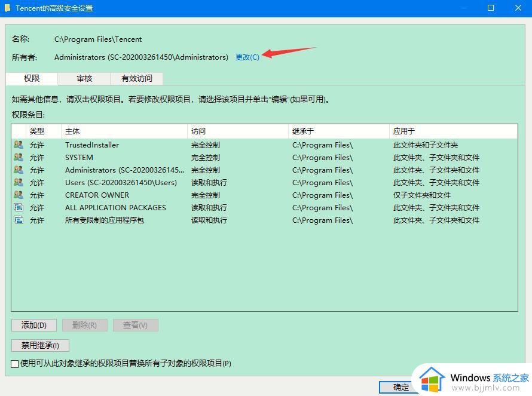Click the folder icon in the title bar
Viewport: 532px width, 396px height.
7,8
